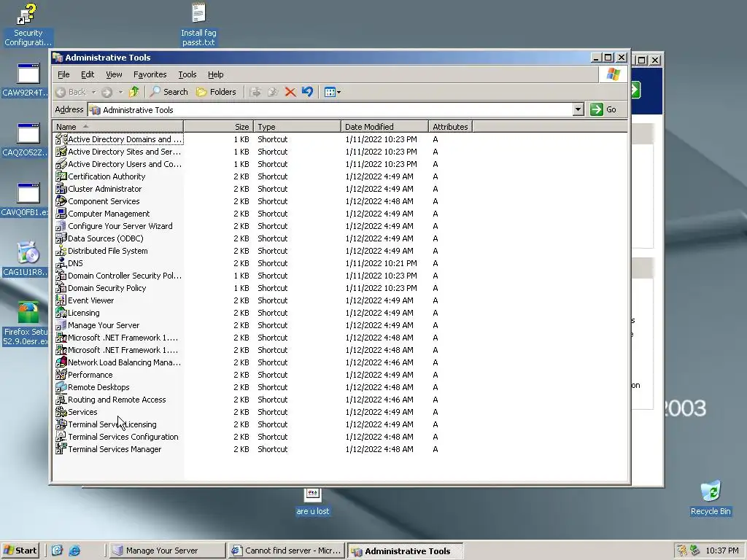Open the Favorites menu
This screenshot has height=560, width=747.
click(150, 74)
